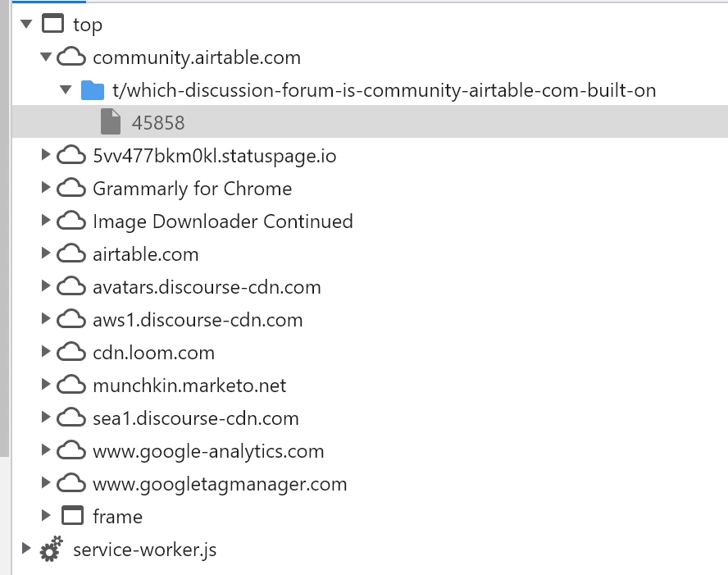
Task: Select airtable.com label
Action: pos(146,254)
